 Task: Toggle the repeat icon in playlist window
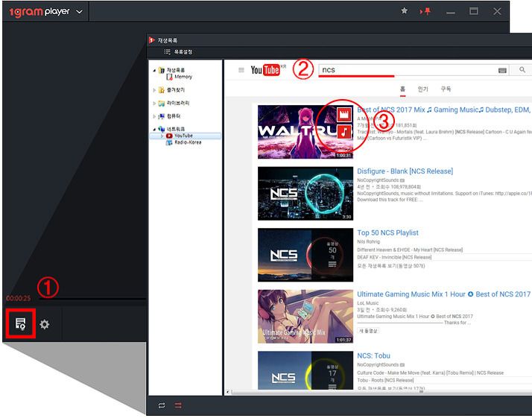tap(162, 405)
